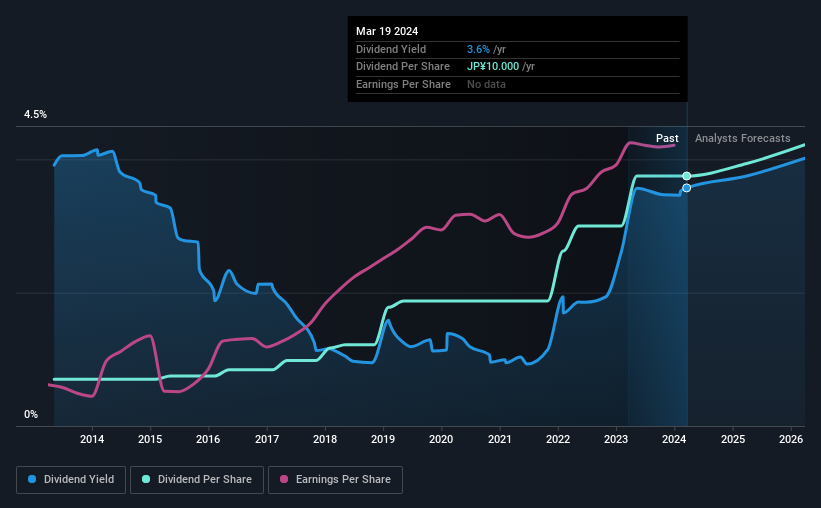821x508 pixels.
Task: Click the 2019 x-axis label
Action: coord(383,439)
